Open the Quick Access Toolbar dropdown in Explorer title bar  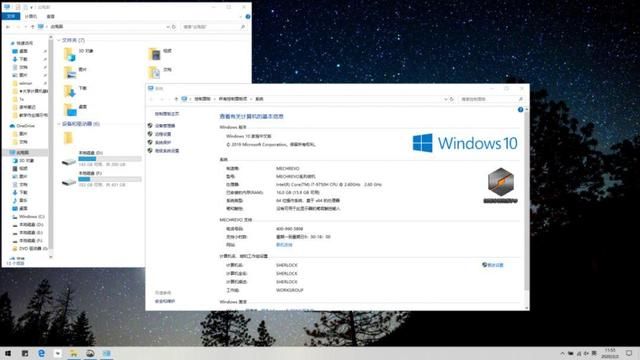pyautogui.click(x=32, y=7)
